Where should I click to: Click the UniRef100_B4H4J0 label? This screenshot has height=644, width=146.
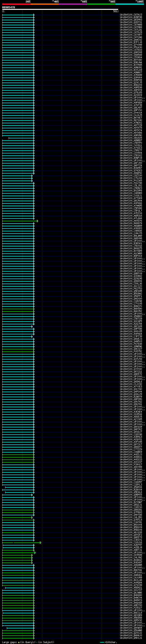(x=131, y=635)
